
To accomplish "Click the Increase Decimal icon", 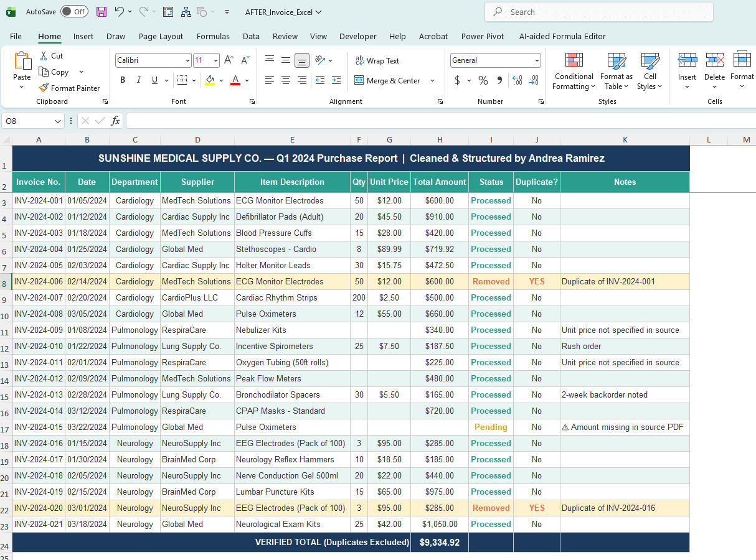I will click(516, 81).
